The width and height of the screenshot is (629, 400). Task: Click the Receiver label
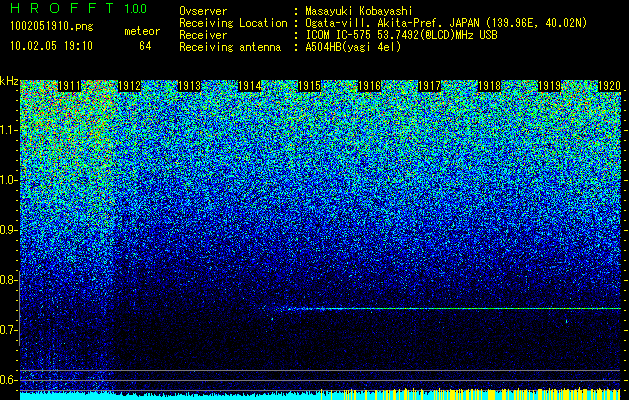point(203,35)
